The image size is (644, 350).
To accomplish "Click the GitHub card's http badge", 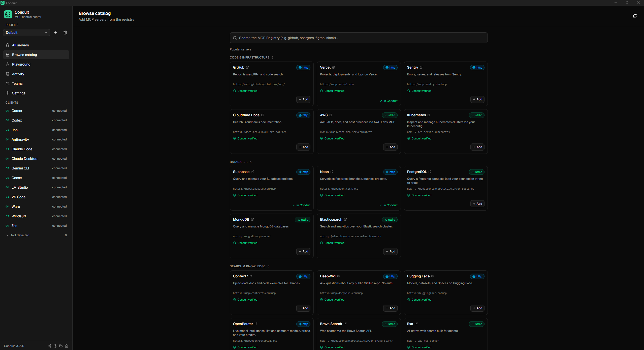I will click(303, 68).
